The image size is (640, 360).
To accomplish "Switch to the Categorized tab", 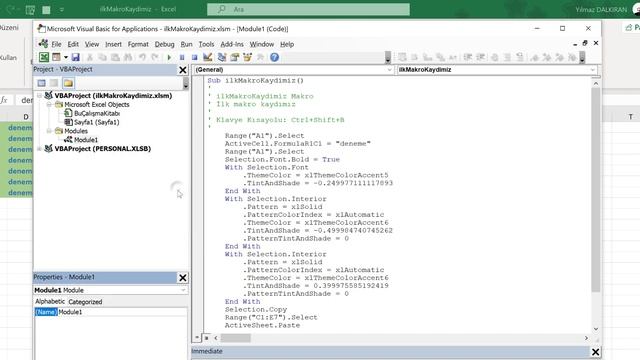I will tap(85, 302).
